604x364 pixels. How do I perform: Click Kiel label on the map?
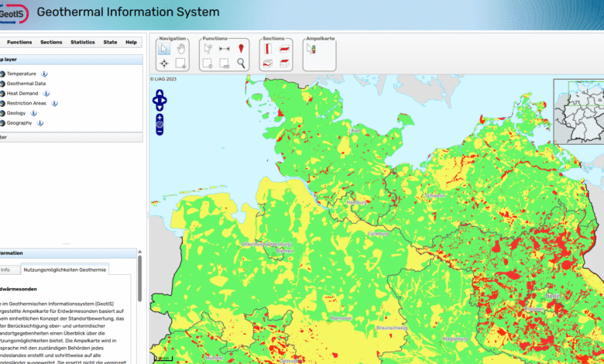click(355, 131)
